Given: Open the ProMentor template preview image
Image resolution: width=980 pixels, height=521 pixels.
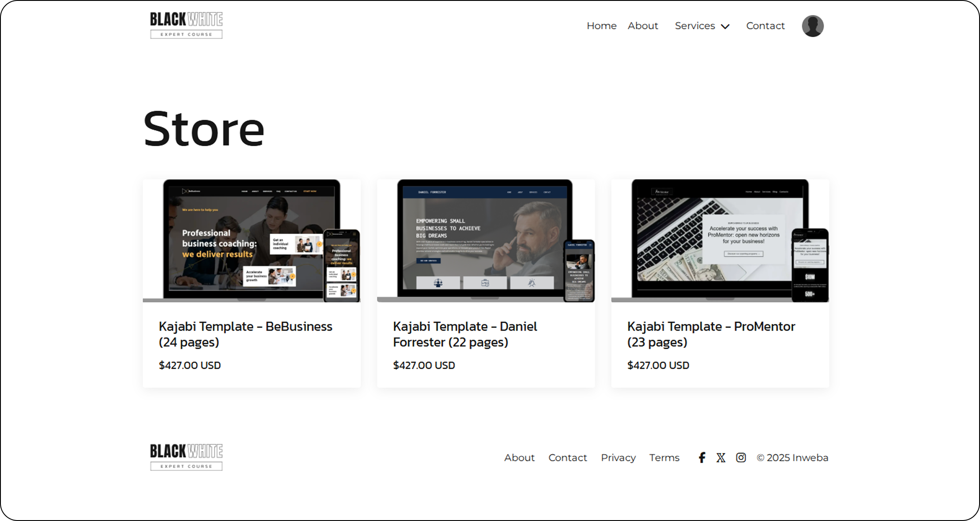Looking at the screenshot, I should [x=720, y=241].
